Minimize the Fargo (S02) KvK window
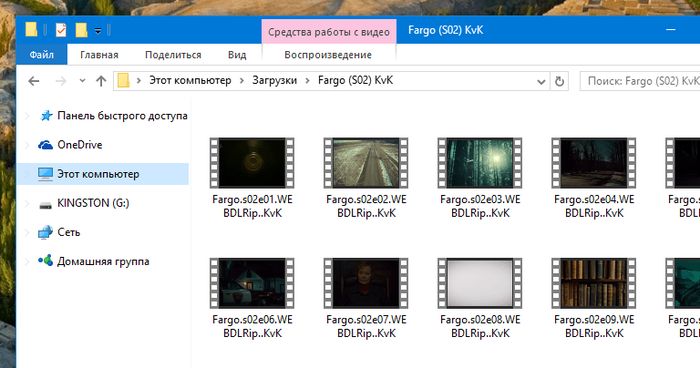 [x=671, y=30]
